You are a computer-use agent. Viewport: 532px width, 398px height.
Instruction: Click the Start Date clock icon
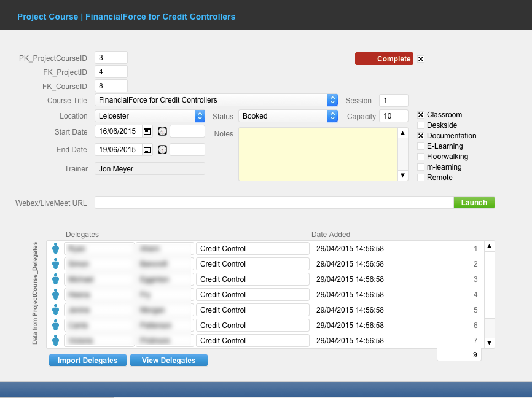point(163,131)
